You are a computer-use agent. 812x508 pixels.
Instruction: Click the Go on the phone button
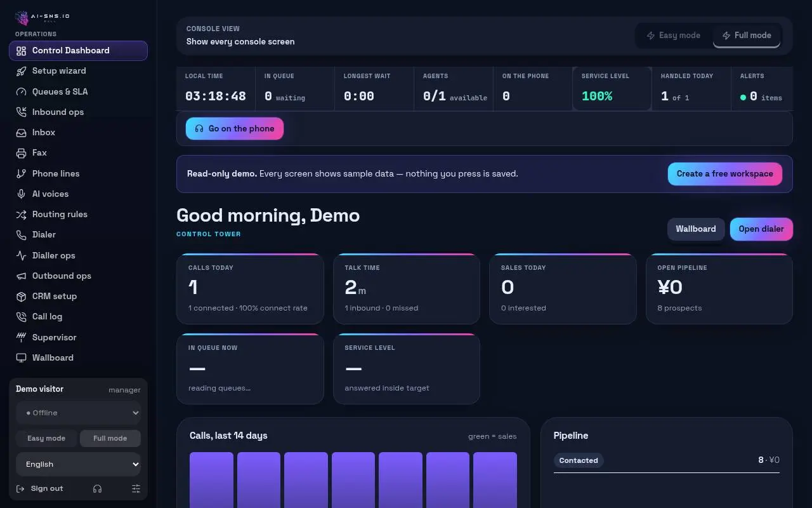point(235,129)
